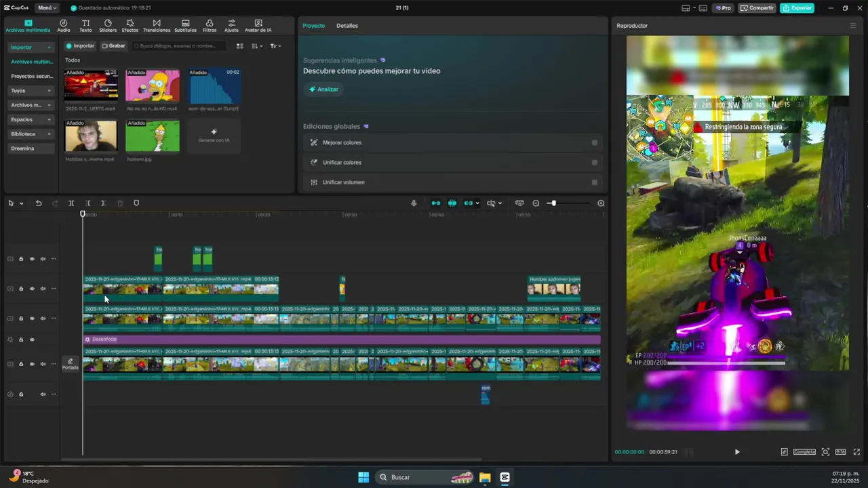Lock the bottom audio track
This screenshot has width=868, height=488.
[21, 394]
